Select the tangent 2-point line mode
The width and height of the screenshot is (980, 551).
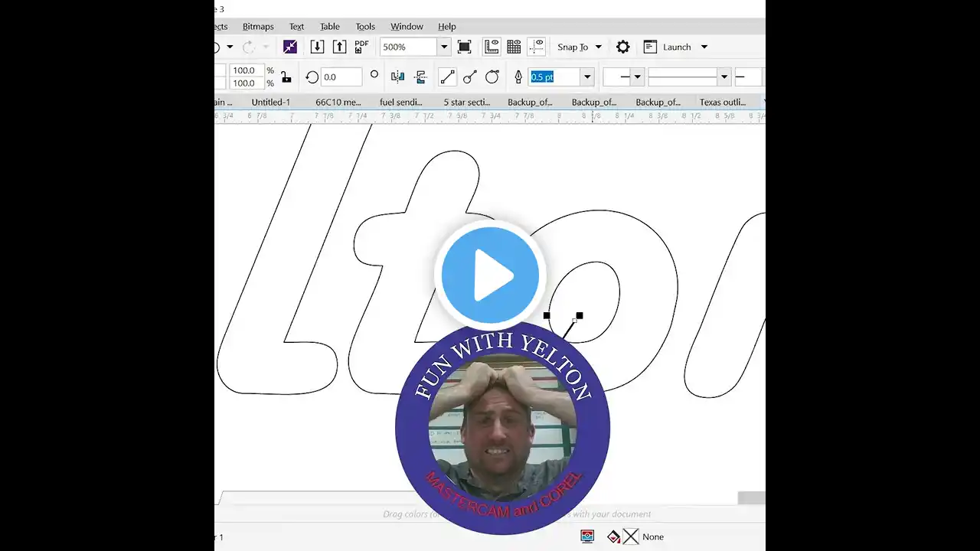coord(492,77)
